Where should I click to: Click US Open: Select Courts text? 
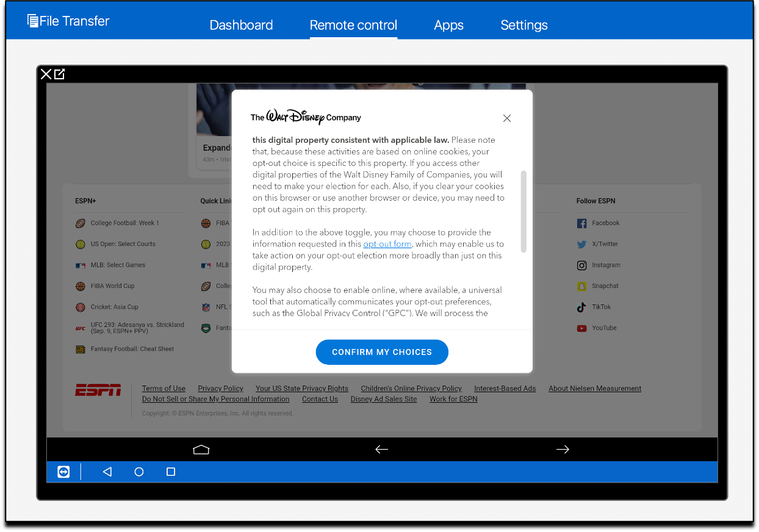pyautogui.click(x=123, y=244)
